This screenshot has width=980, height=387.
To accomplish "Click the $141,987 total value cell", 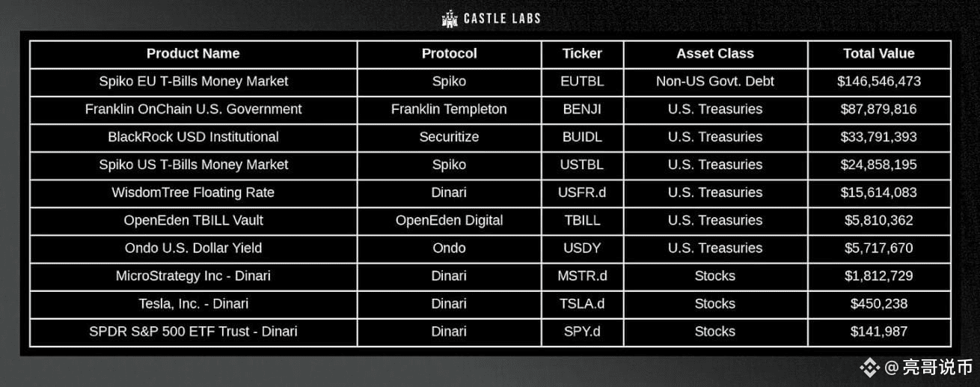I will click(x=879, y=331).
